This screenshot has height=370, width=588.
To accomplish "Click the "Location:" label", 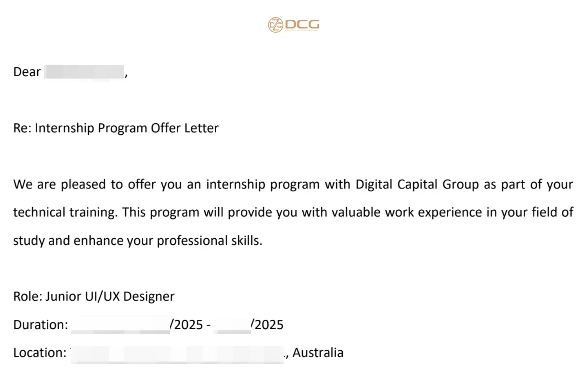I will pos(40,353).
